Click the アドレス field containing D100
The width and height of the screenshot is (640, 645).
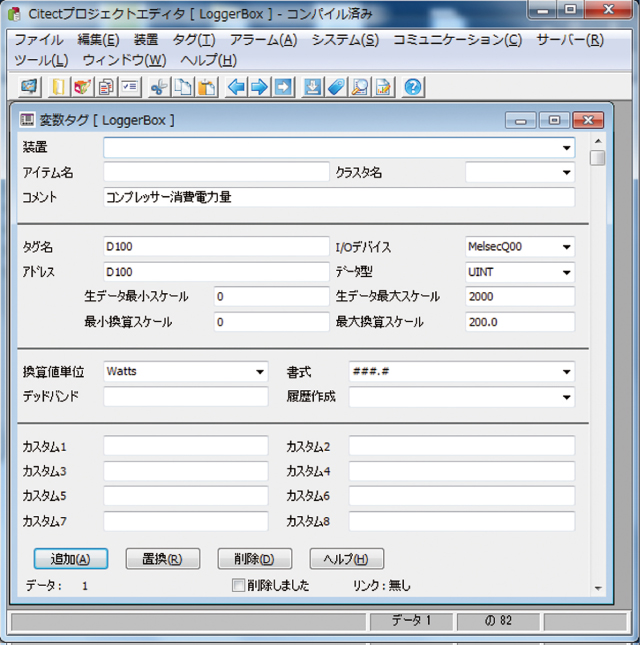pyautogui.click(x=216, y=272)
